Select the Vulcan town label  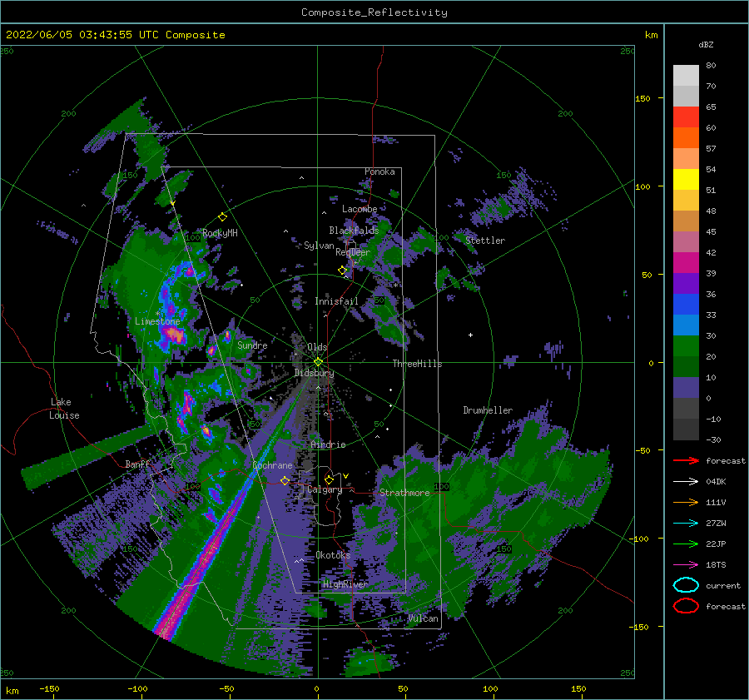coord(424,618)
